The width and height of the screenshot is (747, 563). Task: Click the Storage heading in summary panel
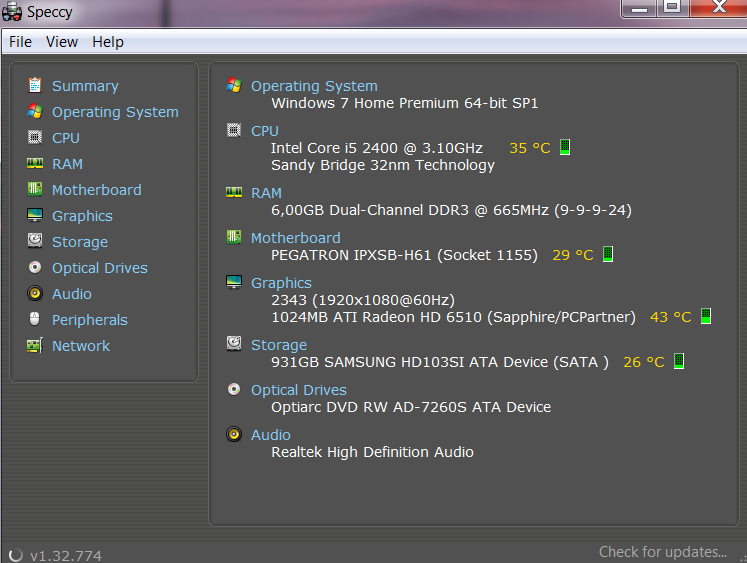coord(279,345)
